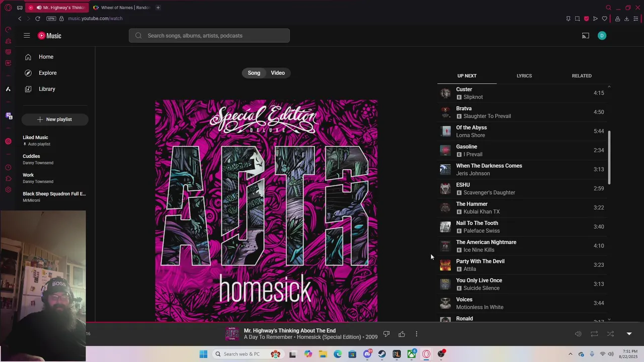Play Bratva by Slaughter To Prevail
The image size is (644, 362).
(x=522, y=112)
